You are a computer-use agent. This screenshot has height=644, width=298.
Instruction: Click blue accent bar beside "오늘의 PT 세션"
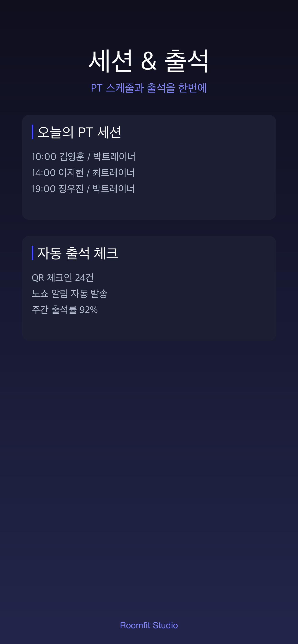(33, 132)
